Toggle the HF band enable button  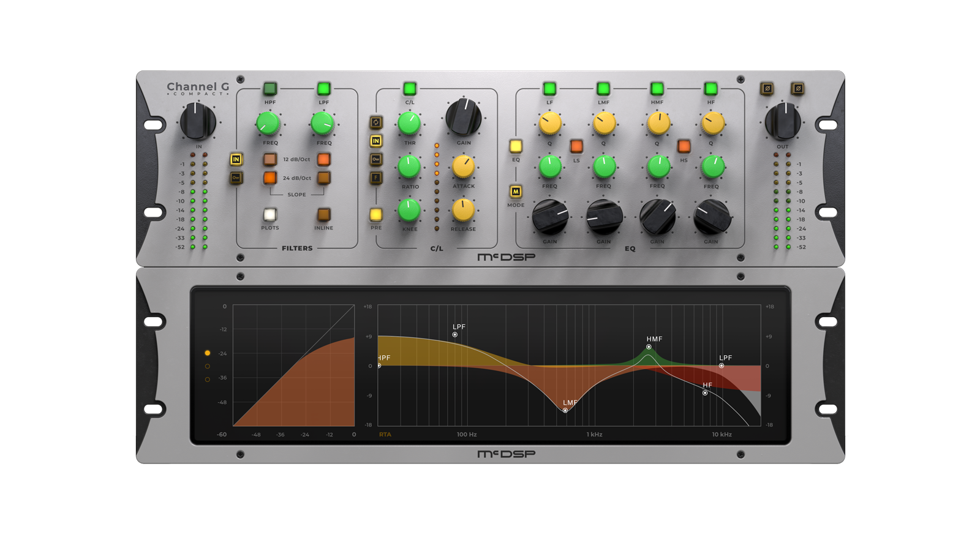coord(710,89)
